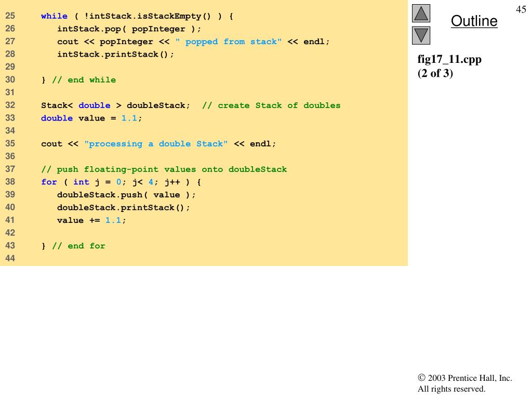
Task: Select the doubleStack.push( value ) line
Action: tap(126, 195)
